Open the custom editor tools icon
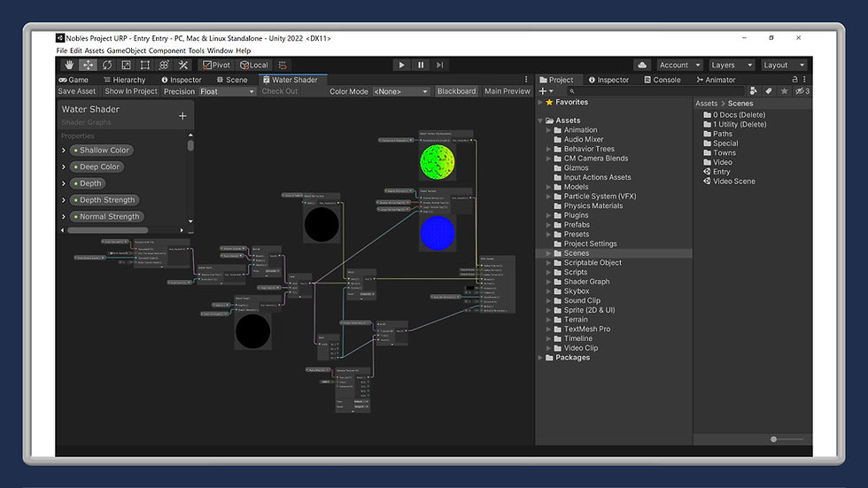The image size is (868, 488). tap(183, 65)
